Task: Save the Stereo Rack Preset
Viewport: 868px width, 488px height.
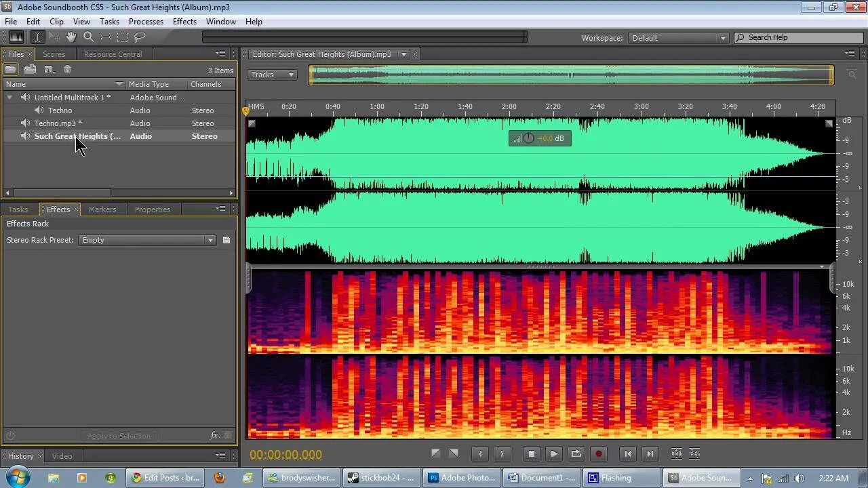Action: [226, 240]
